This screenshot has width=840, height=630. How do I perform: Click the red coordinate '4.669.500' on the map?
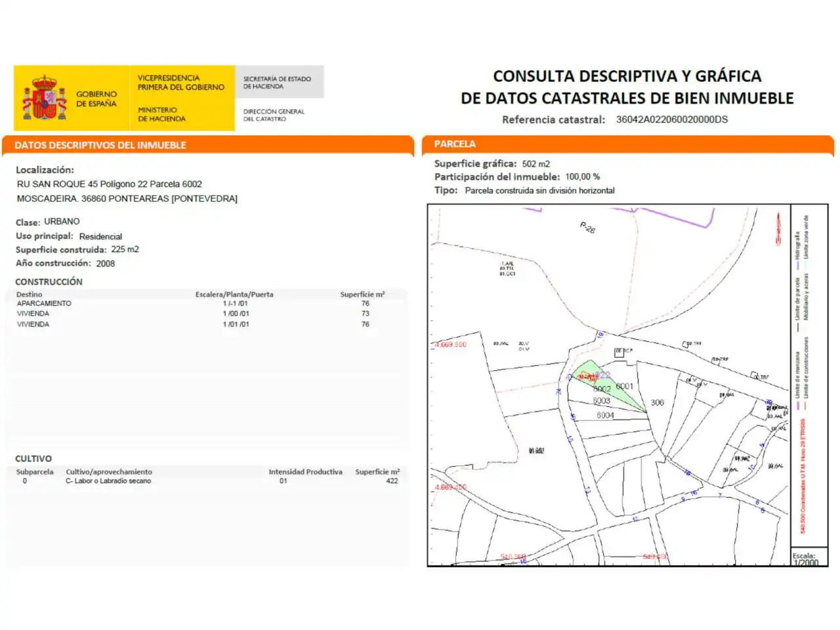[x=451, y=345]
